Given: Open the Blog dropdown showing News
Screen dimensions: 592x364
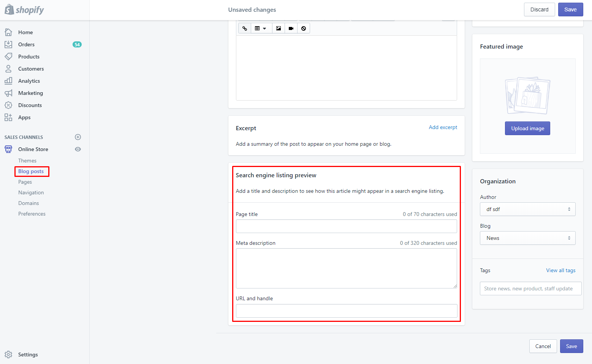Looking at the screenshot, I should point(528,238).
